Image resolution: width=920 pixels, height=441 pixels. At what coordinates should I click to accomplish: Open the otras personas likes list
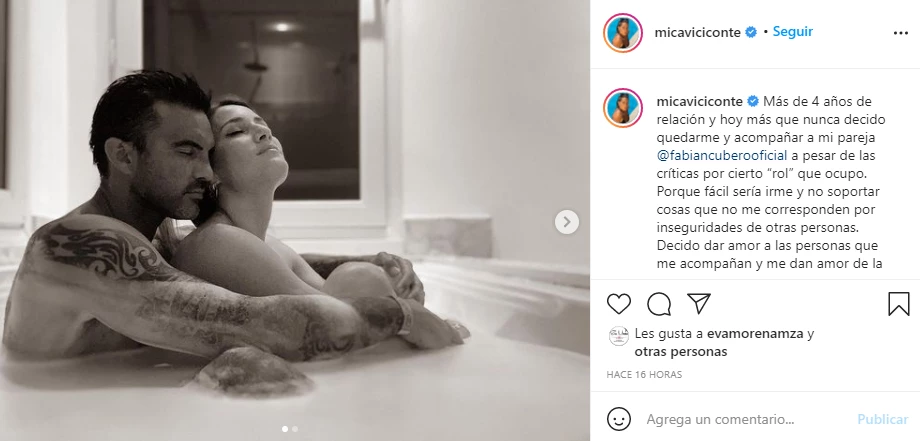pyautogui.click(x=681, y=352)
